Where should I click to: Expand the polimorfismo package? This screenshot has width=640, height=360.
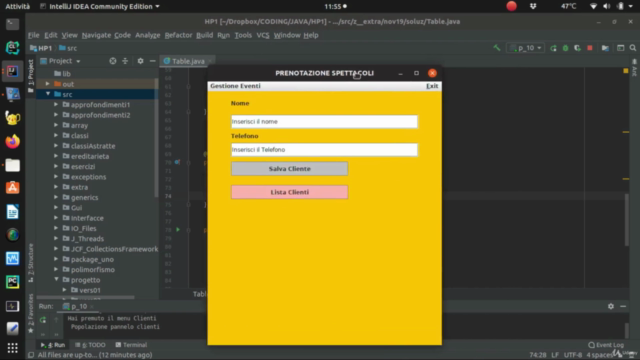pos(56,269)
